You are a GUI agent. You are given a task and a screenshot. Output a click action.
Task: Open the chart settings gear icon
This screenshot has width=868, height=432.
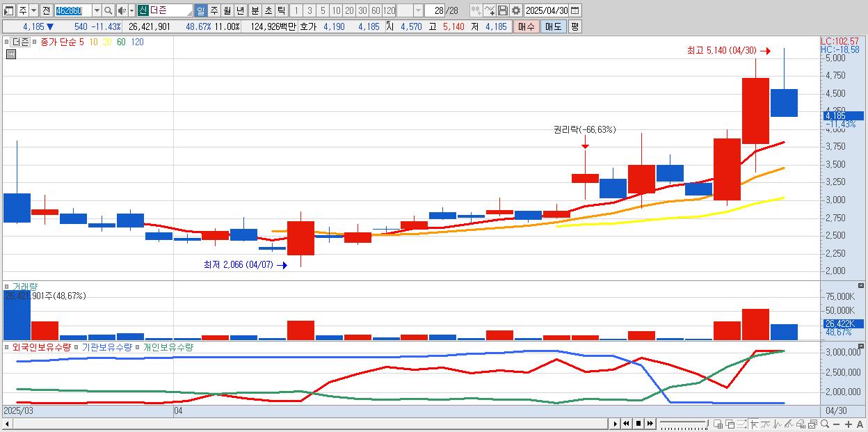515,10
